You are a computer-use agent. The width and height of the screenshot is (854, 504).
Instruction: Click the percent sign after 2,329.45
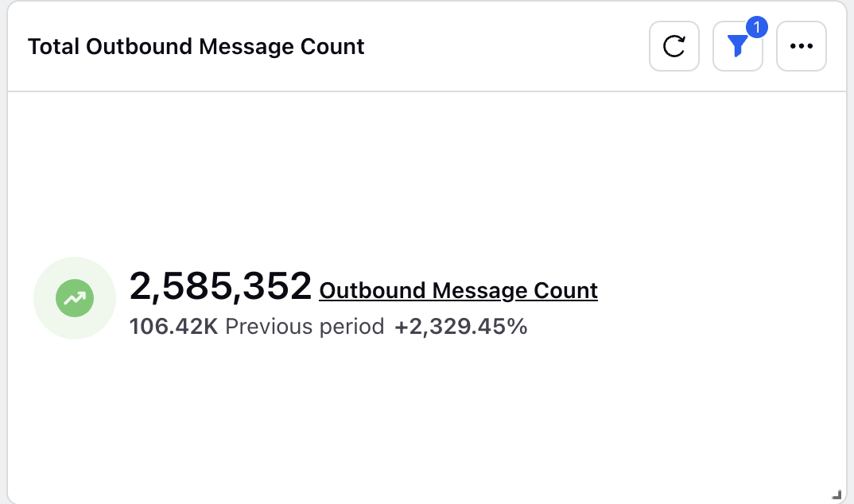pos(518,327)
